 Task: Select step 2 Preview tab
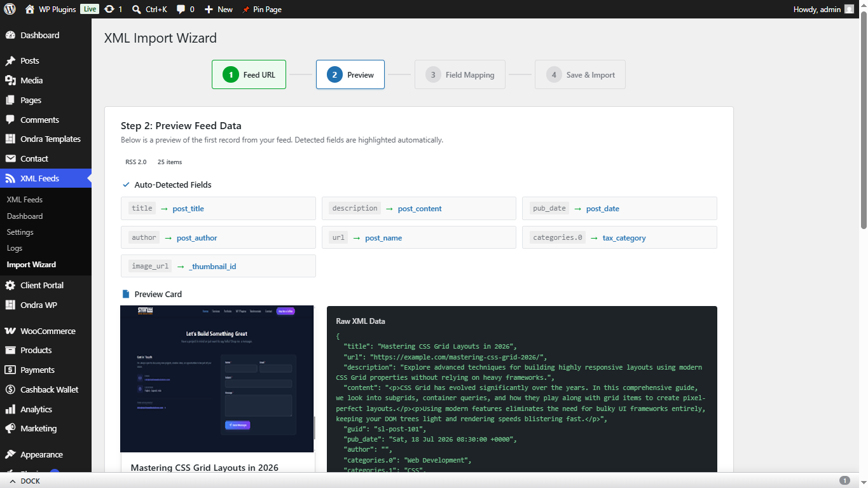tap(350, 74)
